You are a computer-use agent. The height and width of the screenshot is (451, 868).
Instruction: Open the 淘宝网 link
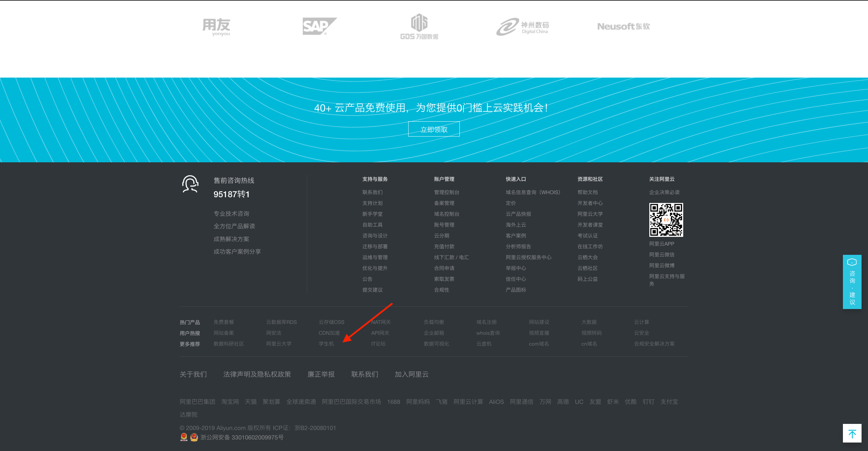(x=230, y=402)
